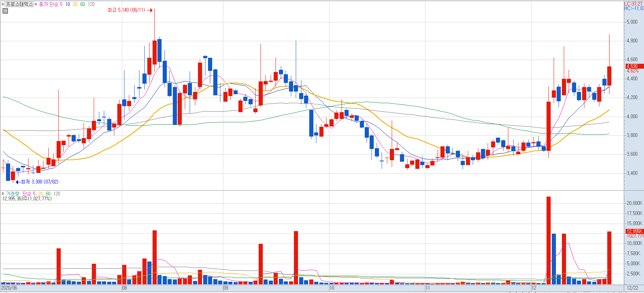This screenshot has height=293, width=644.
Task: Click the volume 단순 5 average label
Action: [29, 194]
